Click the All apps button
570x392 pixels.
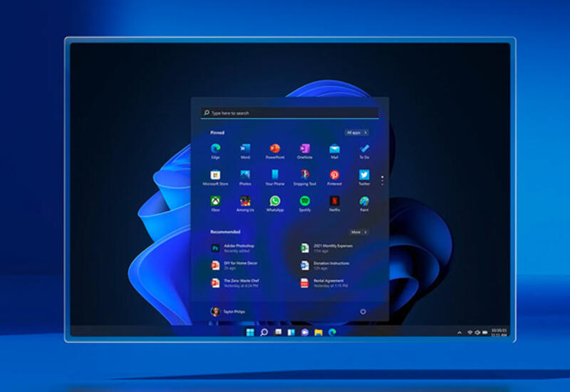[357, 133]
